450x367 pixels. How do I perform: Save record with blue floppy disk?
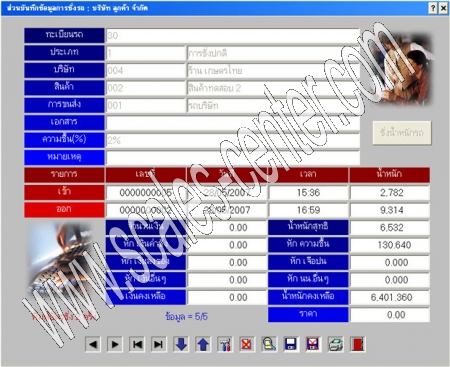291,344
